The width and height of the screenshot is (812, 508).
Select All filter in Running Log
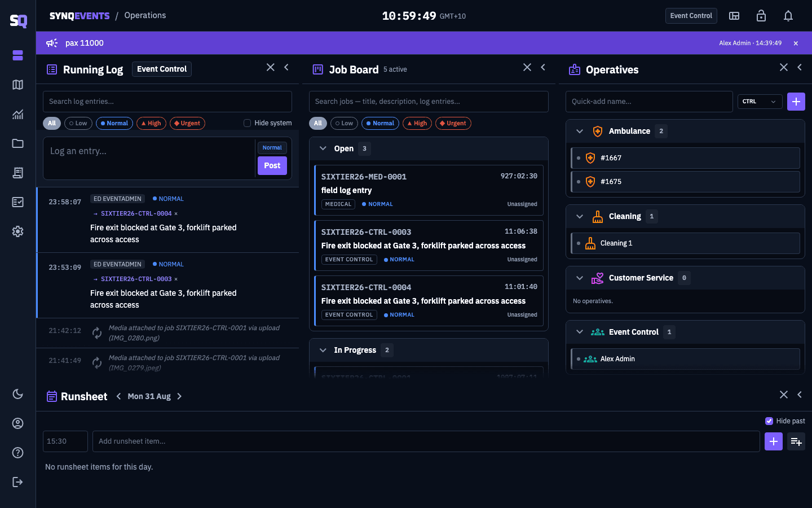click(52, 123)
